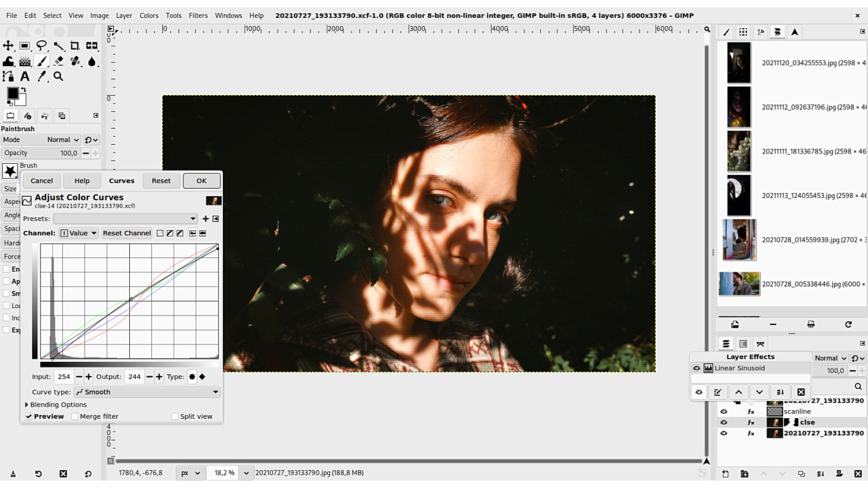The image size is (868, 488).
Task: Select the Heal bandage tool
Action: pyautogui.click(x=75, y=61)
